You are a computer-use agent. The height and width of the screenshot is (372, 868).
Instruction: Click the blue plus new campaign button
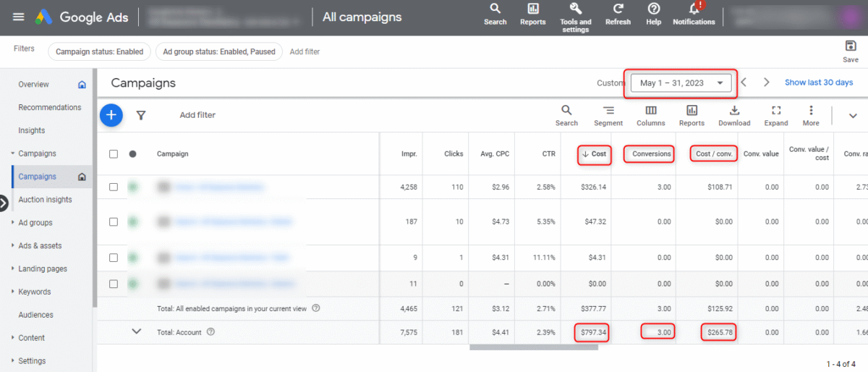[x=111, y=114]
